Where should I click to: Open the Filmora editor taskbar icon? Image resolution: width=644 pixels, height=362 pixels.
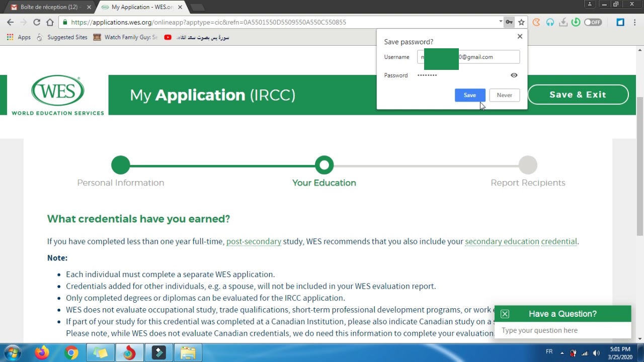pyautogui.click(x=159, y=353)
